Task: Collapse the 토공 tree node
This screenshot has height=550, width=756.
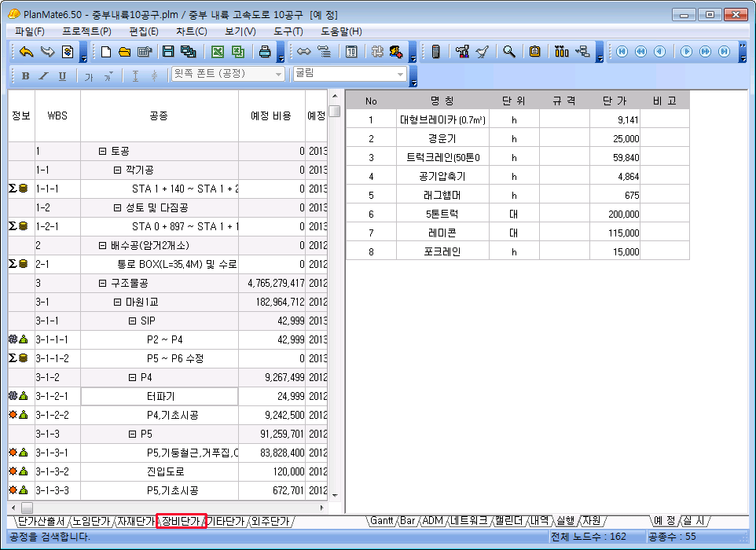Action: tap(102, 151)
